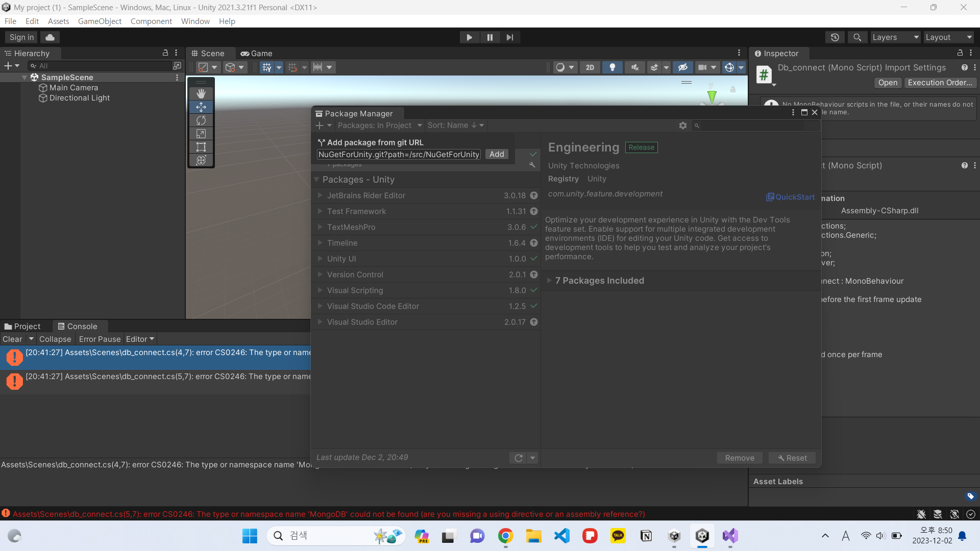980x551 pixels.
Task: Select the combined Transform tool
Action: (201, 160)
